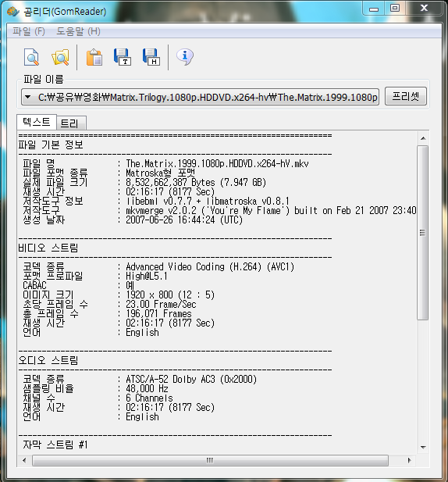Screen dimensions: 448x482
Task: Click the 'Matroska형 포맷' value
Action: tap(160, 173)
